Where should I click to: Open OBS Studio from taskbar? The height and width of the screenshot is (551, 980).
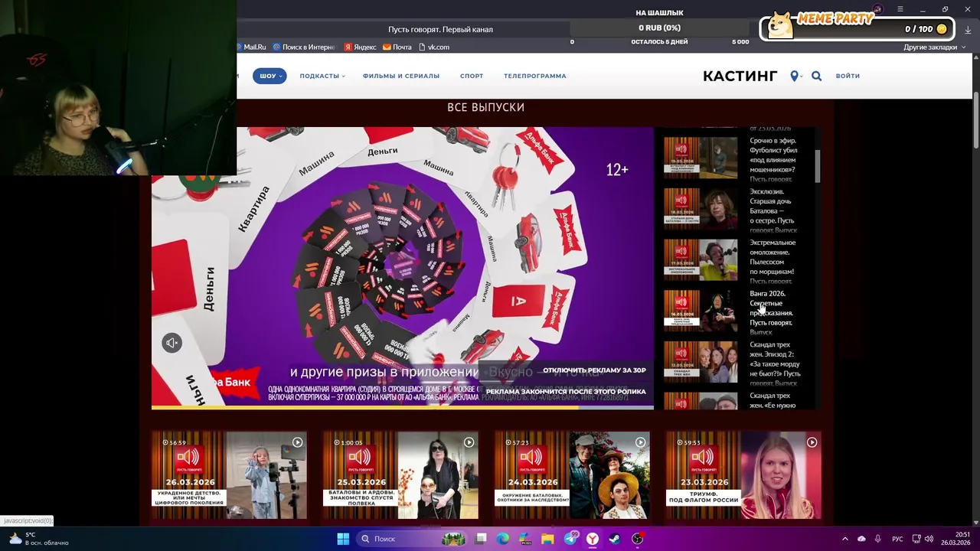[637, 539]
